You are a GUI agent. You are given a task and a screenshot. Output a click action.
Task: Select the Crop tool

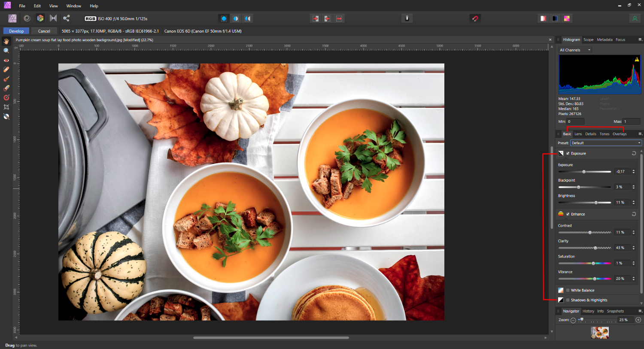coord(6,107)
